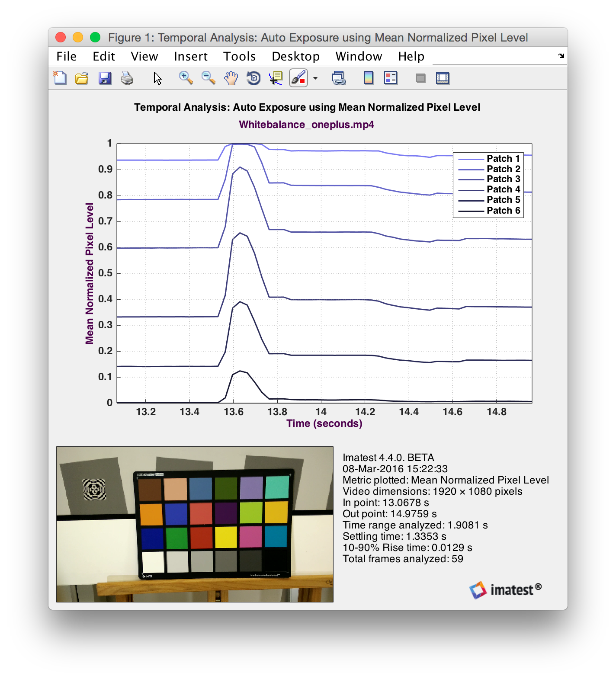Image resolution: width=616 pixels, height=679 pixels.
Task: Save figure using floppy disk icon
Action: (105, 78)
